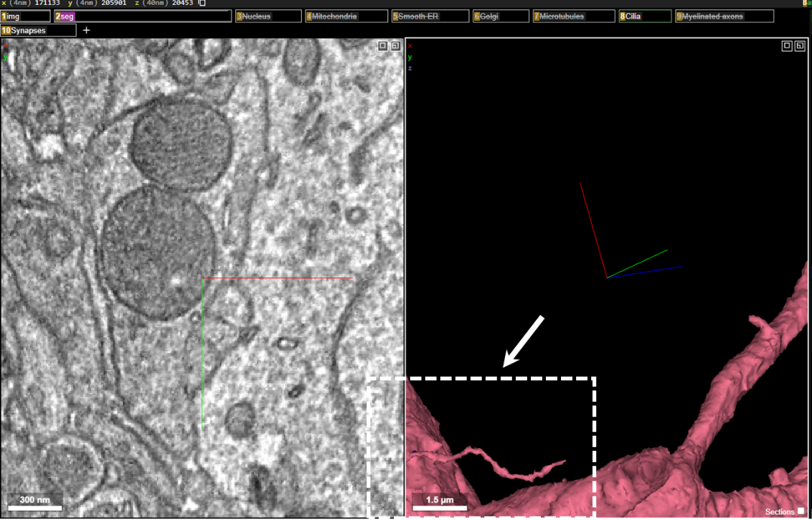This screenshot has height=520, width=812.
Task: Click the Myelinated axons layer
Action: pos(724,16)
